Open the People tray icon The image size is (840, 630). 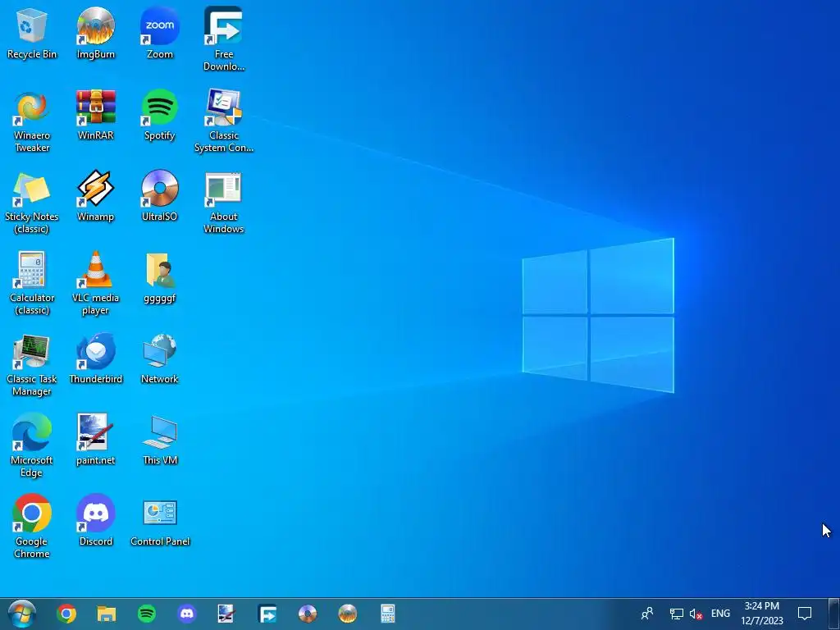point(647,613)
